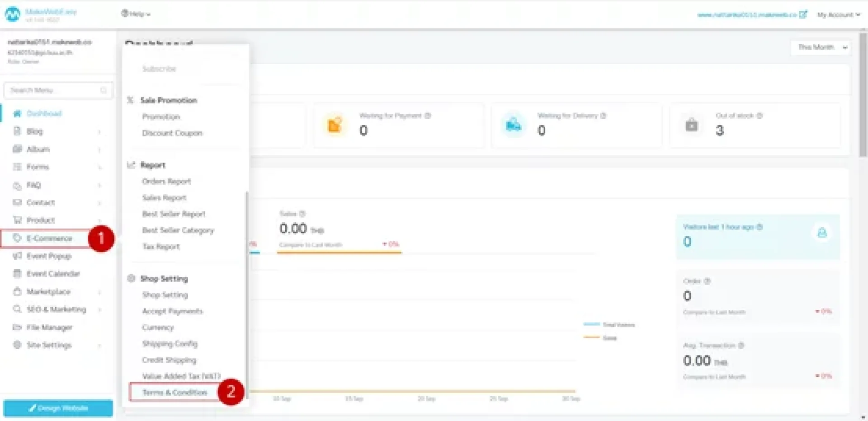The width and height of the screenshot is (868, 421).
Task: Click the magnifier icon in Search Menu
Action: pyautogui.click(x=104, y=90)
